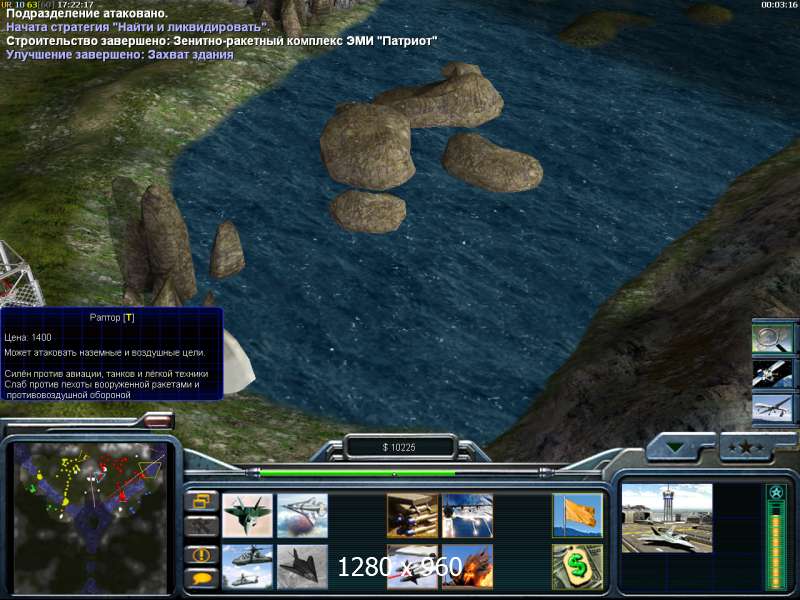Activate the Spy Satellite power shortcut

[x=772, y=374]
